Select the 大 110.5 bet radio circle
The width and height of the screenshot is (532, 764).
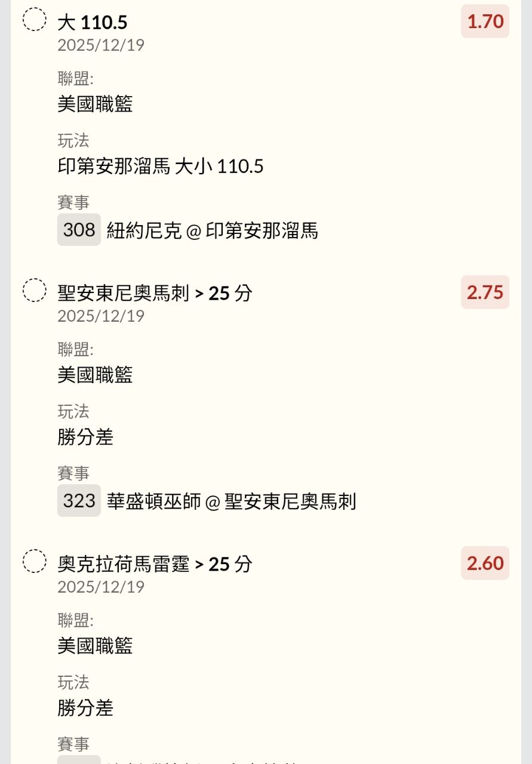point(35,20)
